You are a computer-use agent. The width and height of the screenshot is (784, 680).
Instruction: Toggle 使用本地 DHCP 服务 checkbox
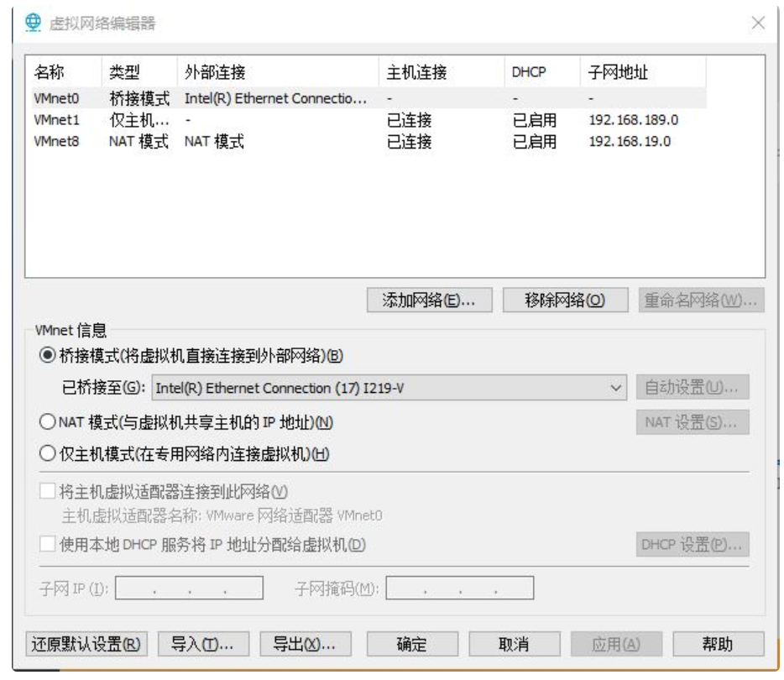tap(48, 543)
